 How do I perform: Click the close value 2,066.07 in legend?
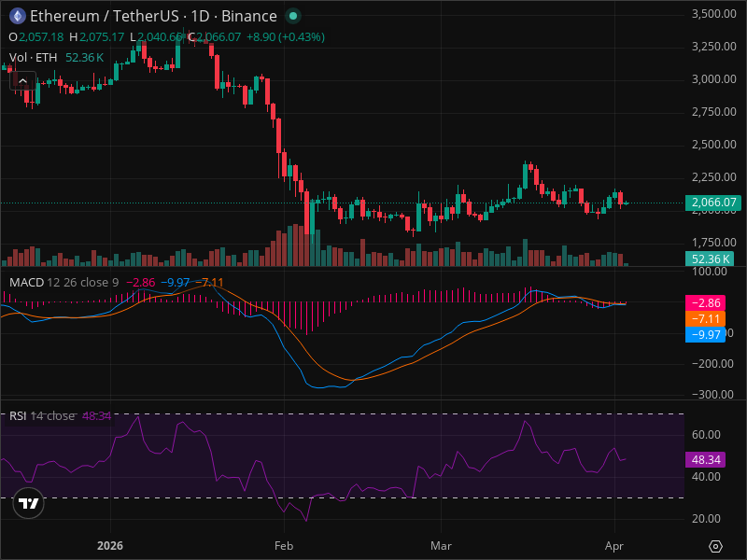tap(218, 37)
